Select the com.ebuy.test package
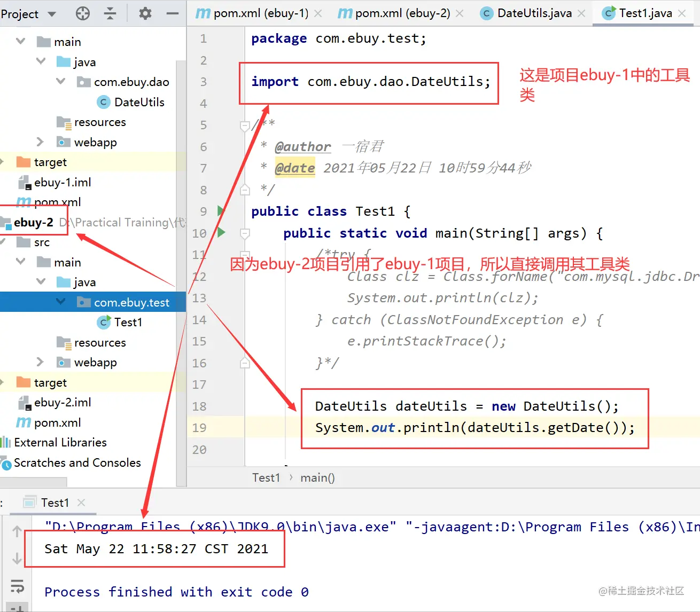700x612 pixels. pyautogui.click(x=123, y=302)
